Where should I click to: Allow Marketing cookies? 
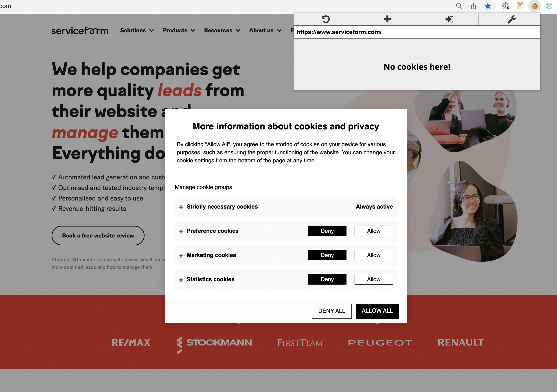coord(373,255)
